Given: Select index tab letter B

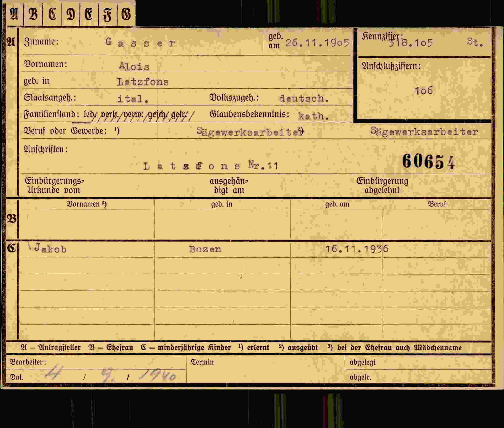Looking at the screenshot, I should click(33, 14).
